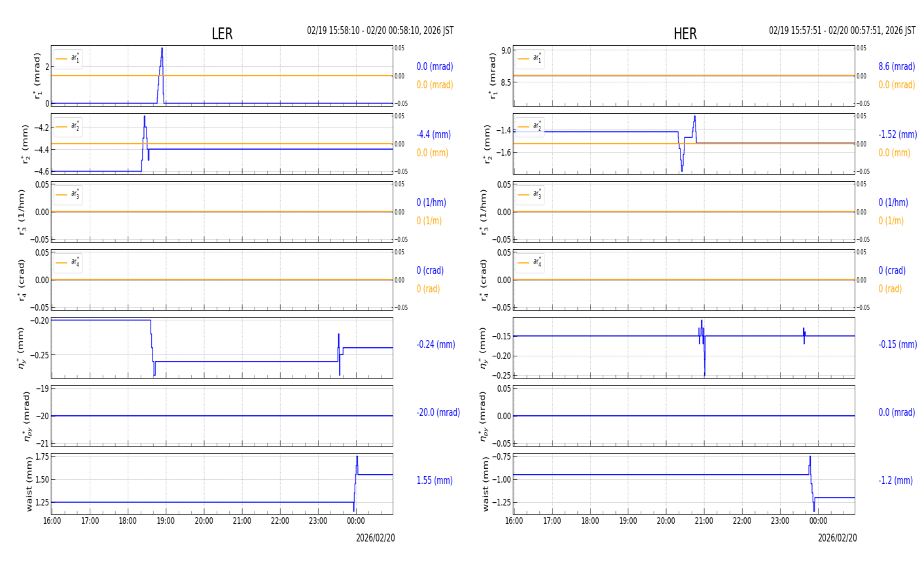
Task: Click the LER r3* (1/hm) axis label
Action: point(22,212)
